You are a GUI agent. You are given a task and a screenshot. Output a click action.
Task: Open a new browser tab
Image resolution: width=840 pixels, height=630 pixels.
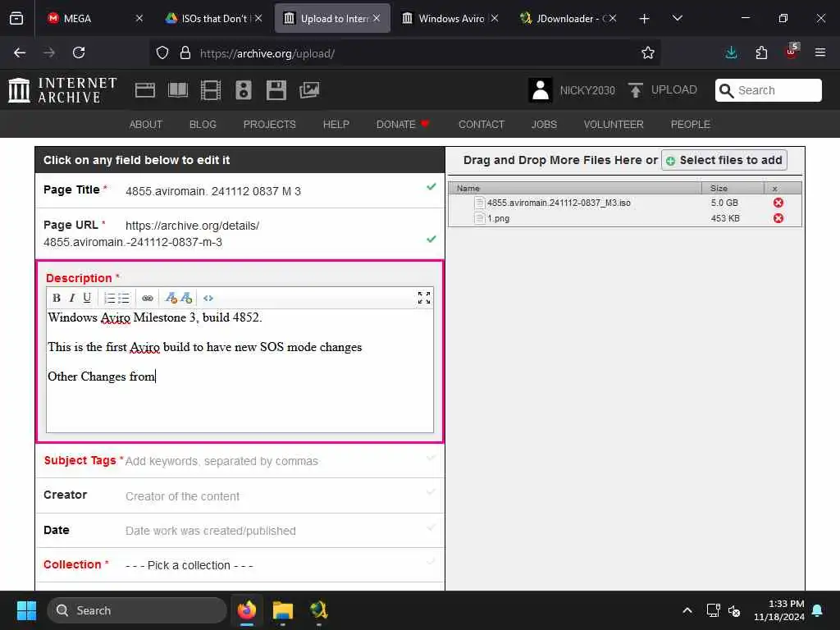coord(645,19)
